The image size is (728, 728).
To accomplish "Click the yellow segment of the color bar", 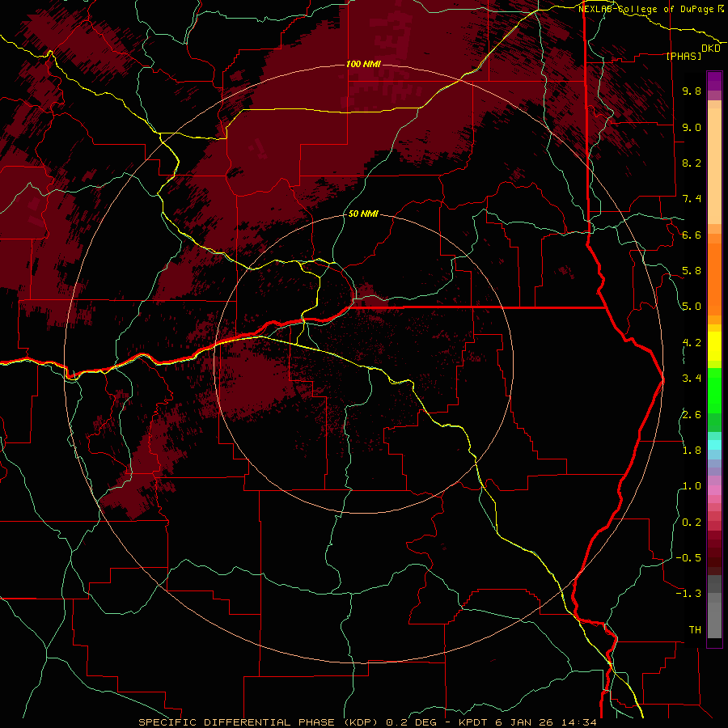I will pos(714,346).
